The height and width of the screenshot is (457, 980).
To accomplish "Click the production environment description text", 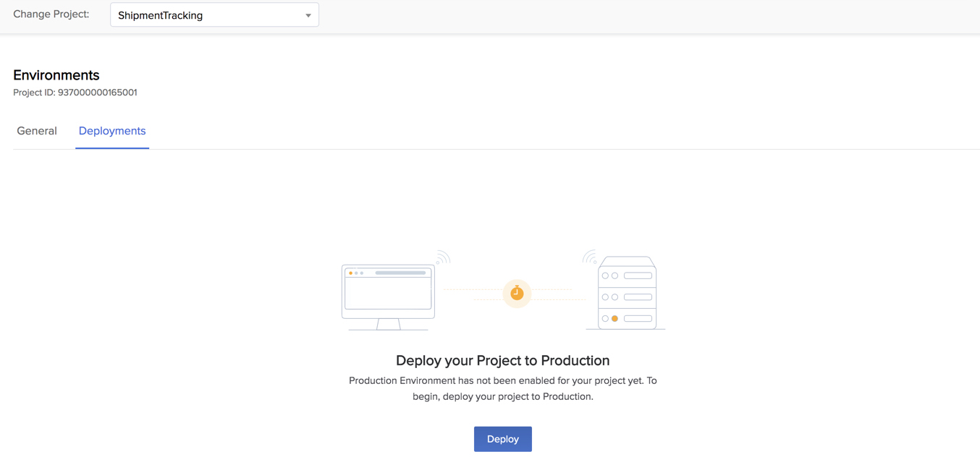I will 502,387.
